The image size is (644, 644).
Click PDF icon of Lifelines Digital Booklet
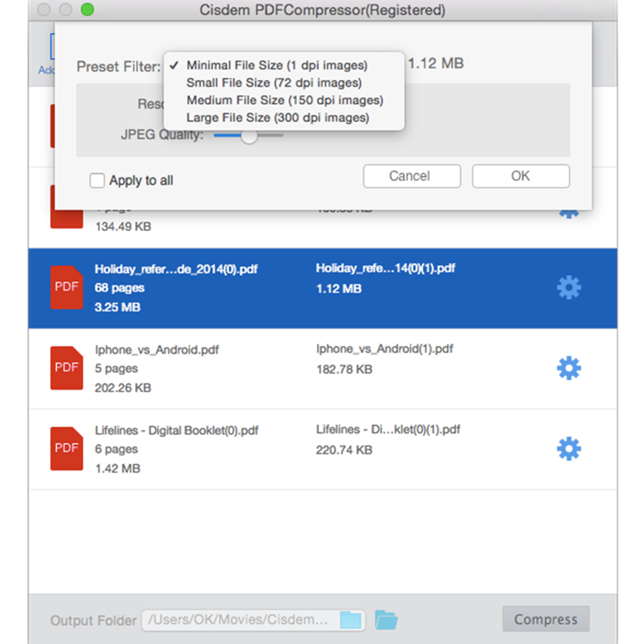(67, 449)
